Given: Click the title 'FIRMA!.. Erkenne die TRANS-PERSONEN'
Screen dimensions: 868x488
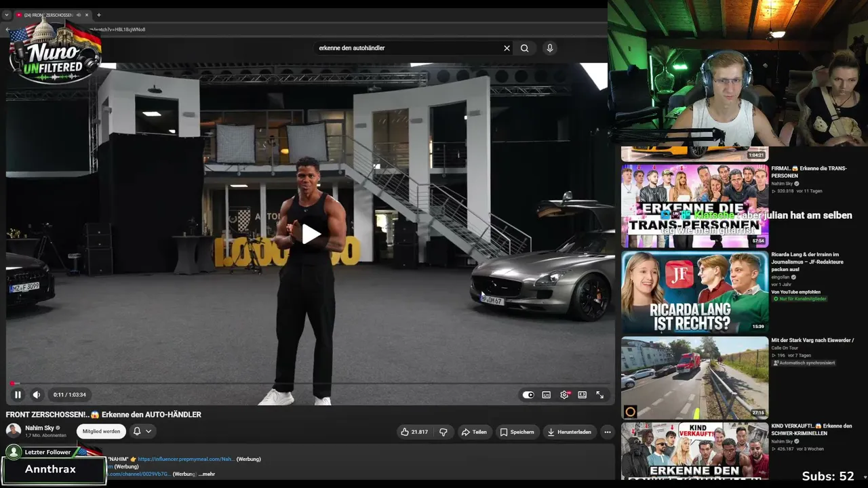Looking at the screenshot, I should click(809, 172).
